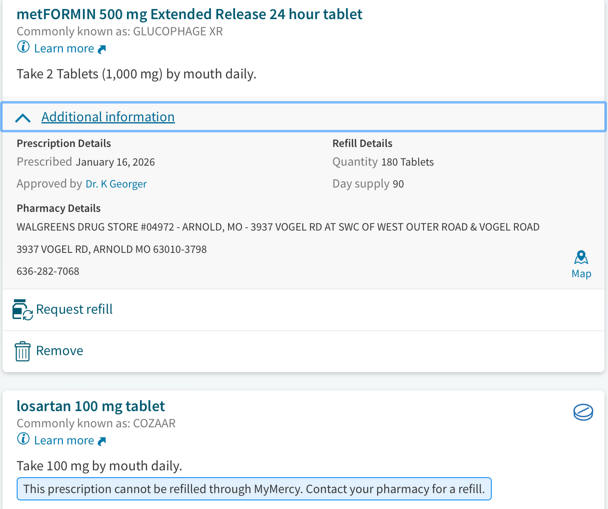Click the pharmacy phone number 636-282-7068
This screenshot has height=509, width=608.
point(48,271)
